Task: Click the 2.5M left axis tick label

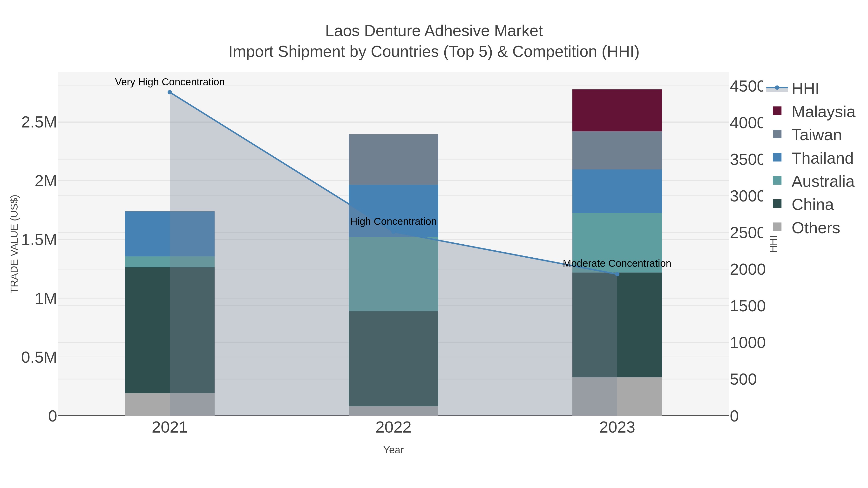Action: [x=39, y=122]
